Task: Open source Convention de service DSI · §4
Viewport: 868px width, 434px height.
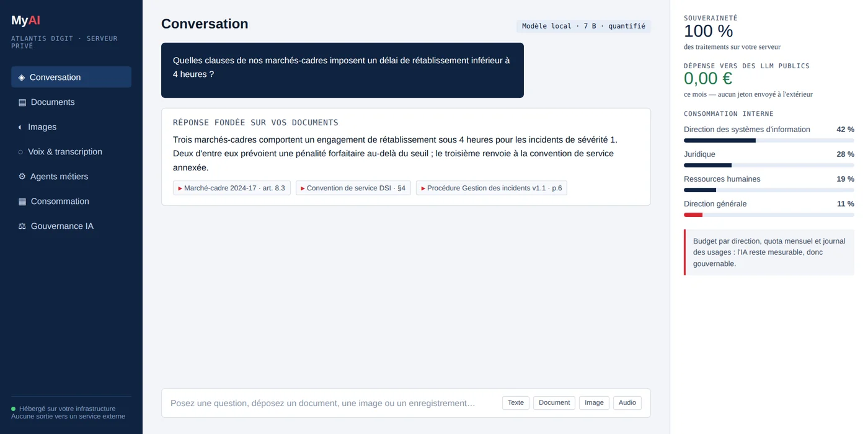Action: (x=353, y=188)
